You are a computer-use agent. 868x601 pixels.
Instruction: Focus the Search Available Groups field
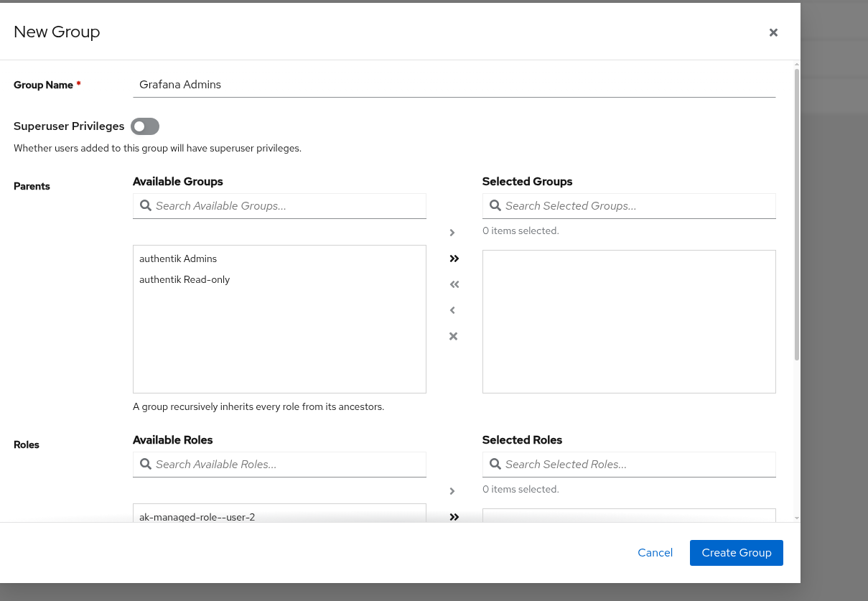[x=280, y=206]
